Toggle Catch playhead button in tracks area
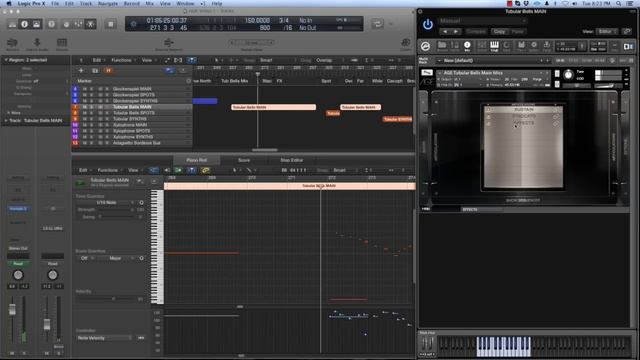The width and height of the screenshot is (640, 360). point(191,60)
